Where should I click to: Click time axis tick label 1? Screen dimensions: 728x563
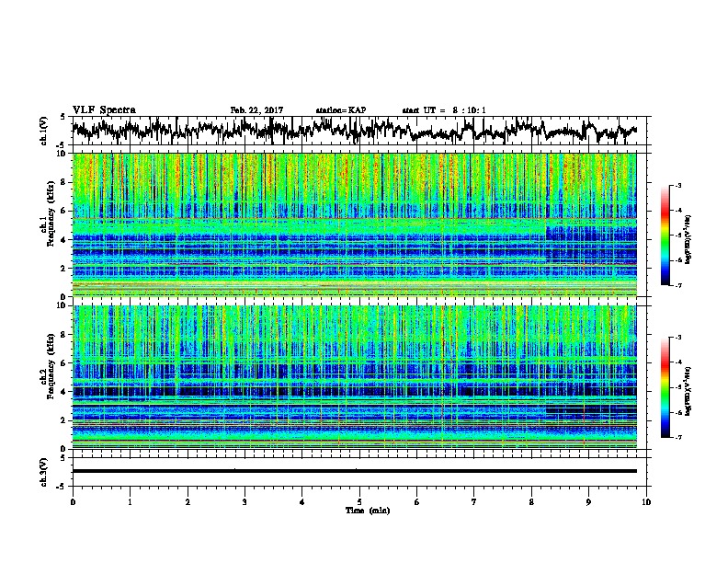point(130,502)
